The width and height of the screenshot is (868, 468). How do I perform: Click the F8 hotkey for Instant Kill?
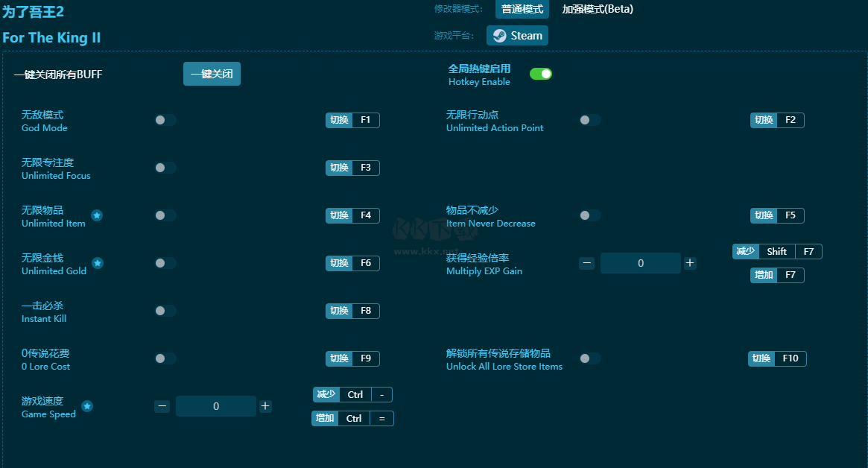352,311
